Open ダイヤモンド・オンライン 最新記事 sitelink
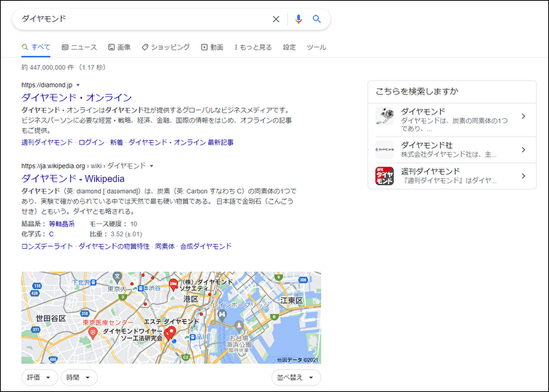 coord(181,142)
